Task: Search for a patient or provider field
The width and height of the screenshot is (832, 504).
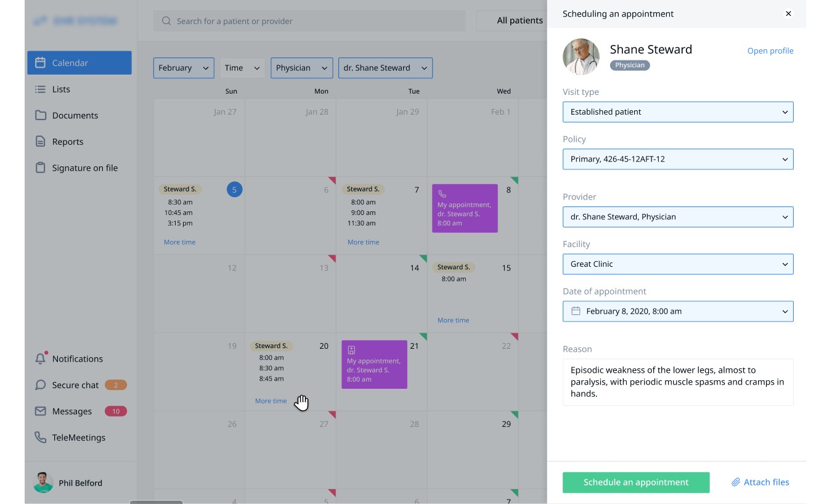Action: (x=309, y=21)
